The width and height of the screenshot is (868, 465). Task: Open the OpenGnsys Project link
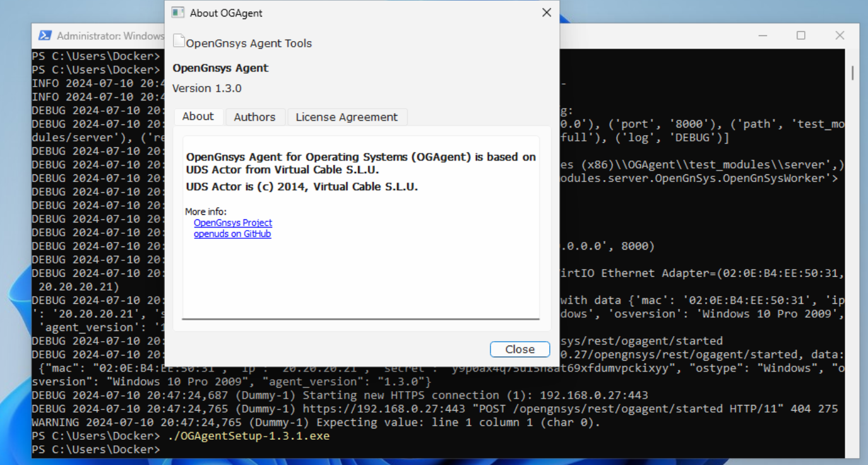(x=233, y=222)
